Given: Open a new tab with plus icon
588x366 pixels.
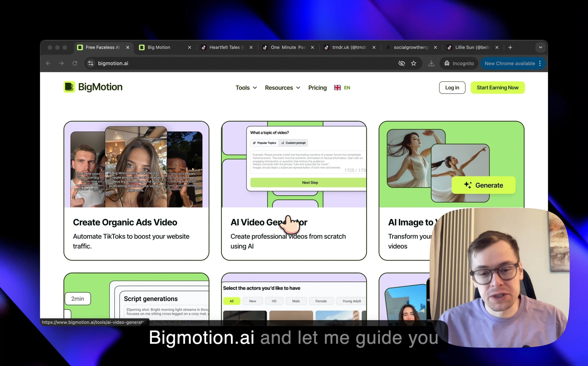Looking at the screenshot, I should [x=510, y=47].
